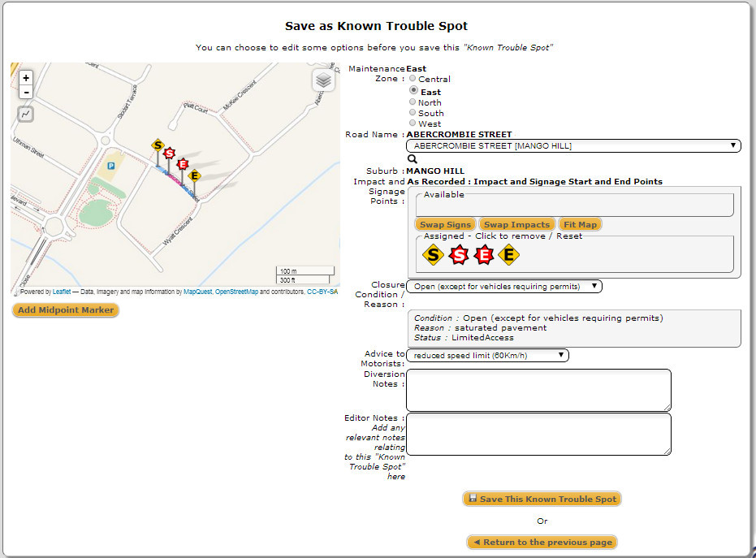Remove the red S impact marker from Assigned
The image size is (756, 558).
459,255
